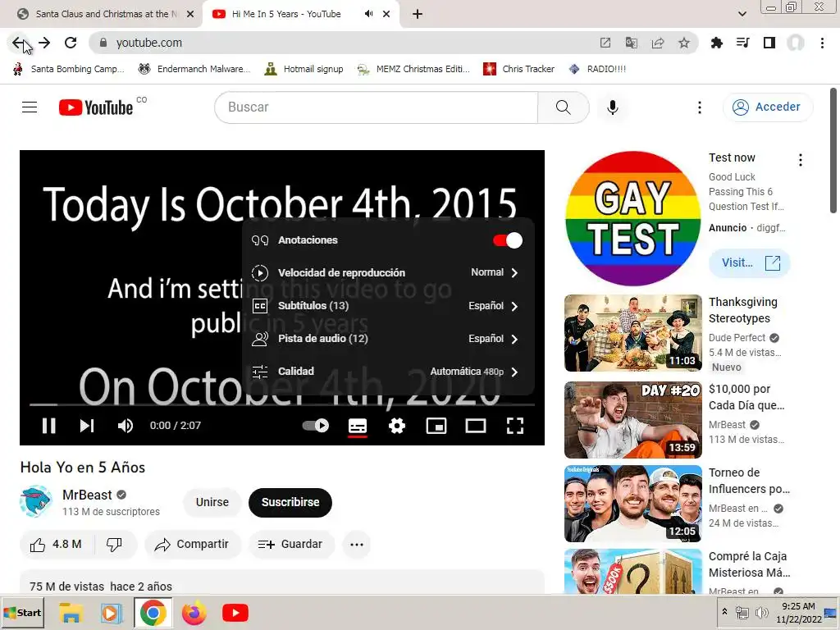The height and width of the screenshot is (630, 840).
Task: Open Chris Tracker bookmark
Action: coord(518,69)
